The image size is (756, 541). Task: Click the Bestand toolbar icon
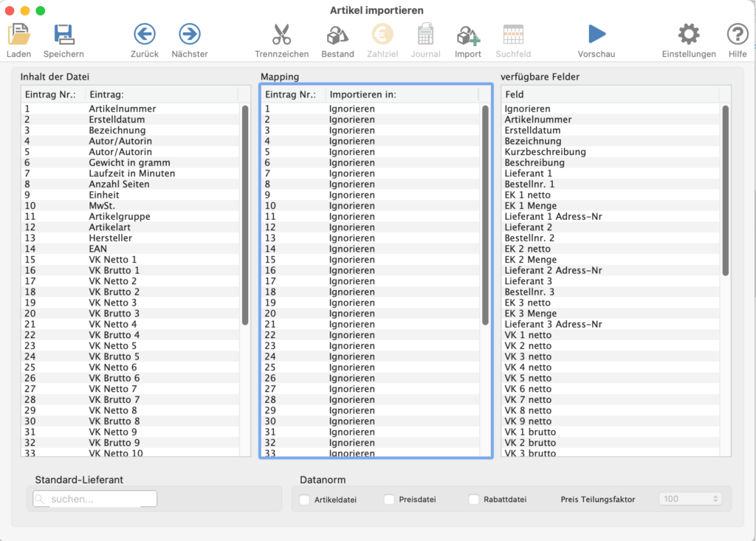point(337,34)
